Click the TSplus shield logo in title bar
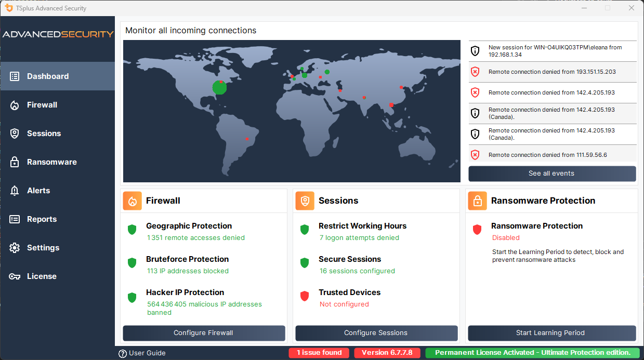 [x=8, y=8]
